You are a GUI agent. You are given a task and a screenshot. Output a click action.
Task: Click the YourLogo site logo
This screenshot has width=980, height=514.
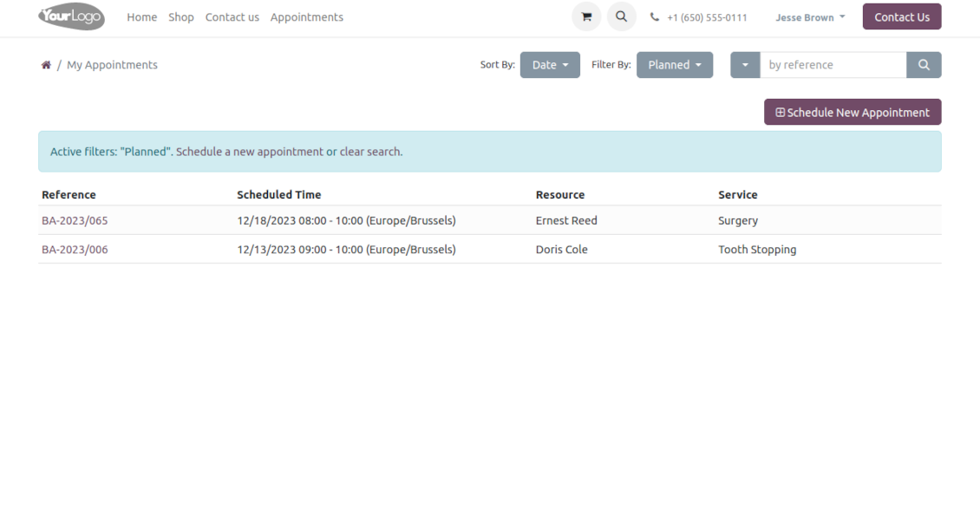71,17
